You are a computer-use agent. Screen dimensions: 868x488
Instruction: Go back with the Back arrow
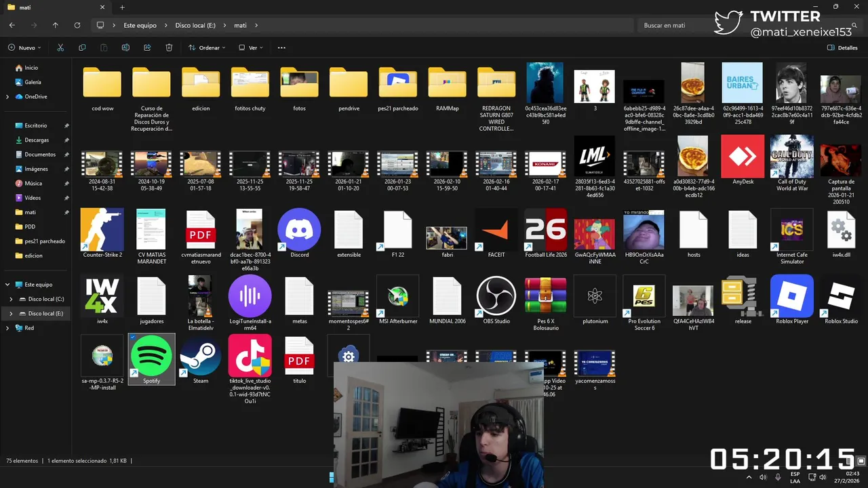(x=12, y=25)
